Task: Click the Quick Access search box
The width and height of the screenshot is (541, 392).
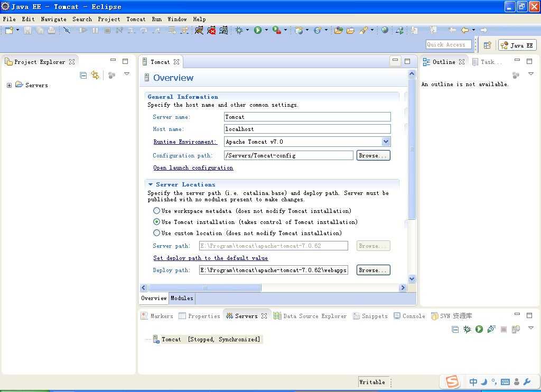Action: [x=449, y=44]
